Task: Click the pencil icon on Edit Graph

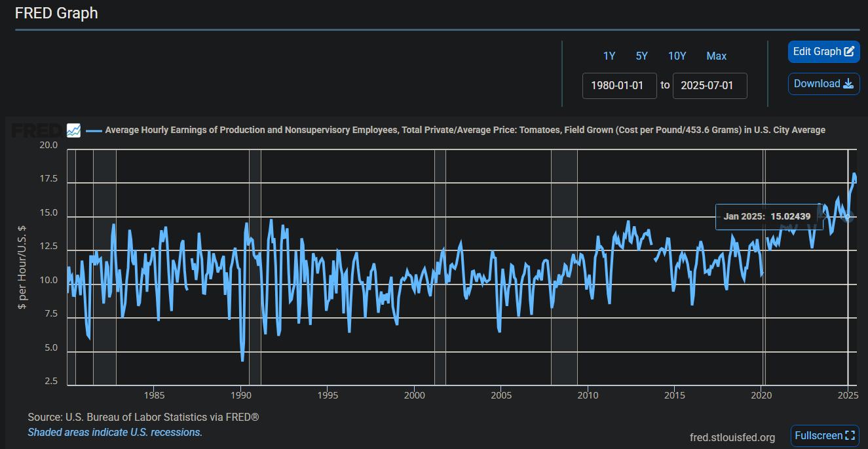Action: [849, 51]
